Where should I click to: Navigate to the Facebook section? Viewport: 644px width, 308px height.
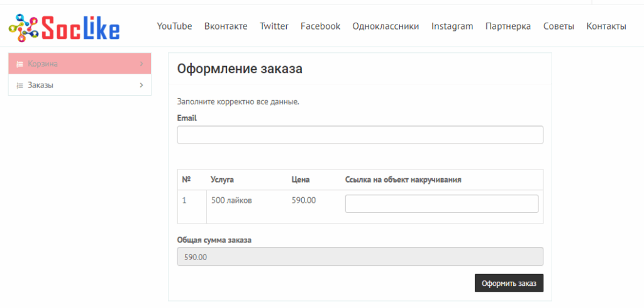point(320,26)
